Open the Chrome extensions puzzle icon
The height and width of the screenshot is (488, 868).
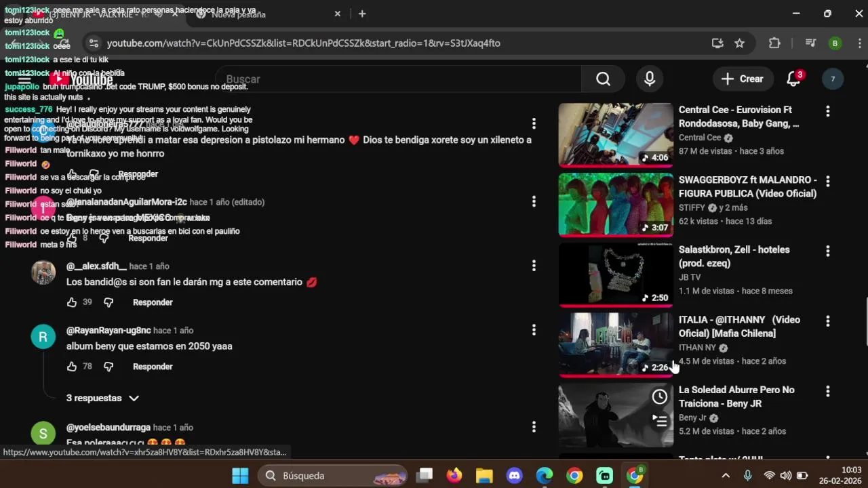pos(774,43)
